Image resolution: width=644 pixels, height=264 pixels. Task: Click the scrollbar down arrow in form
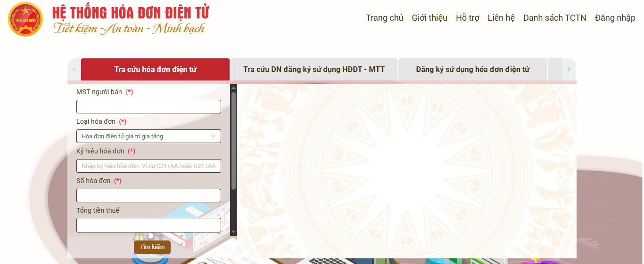[x=233, y=232]
